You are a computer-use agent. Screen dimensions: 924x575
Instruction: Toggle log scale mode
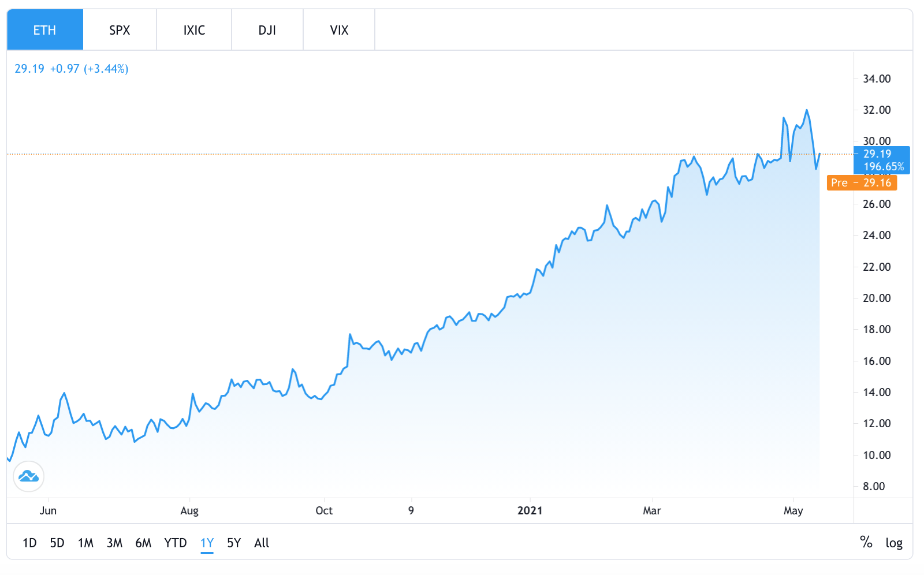coord(893,543)
